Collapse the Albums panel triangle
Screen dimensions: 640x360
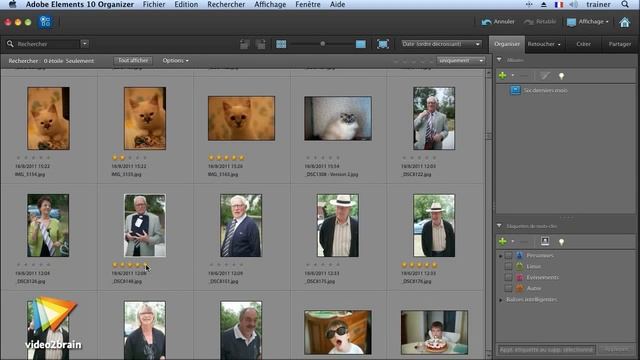(x=499, y=60)
